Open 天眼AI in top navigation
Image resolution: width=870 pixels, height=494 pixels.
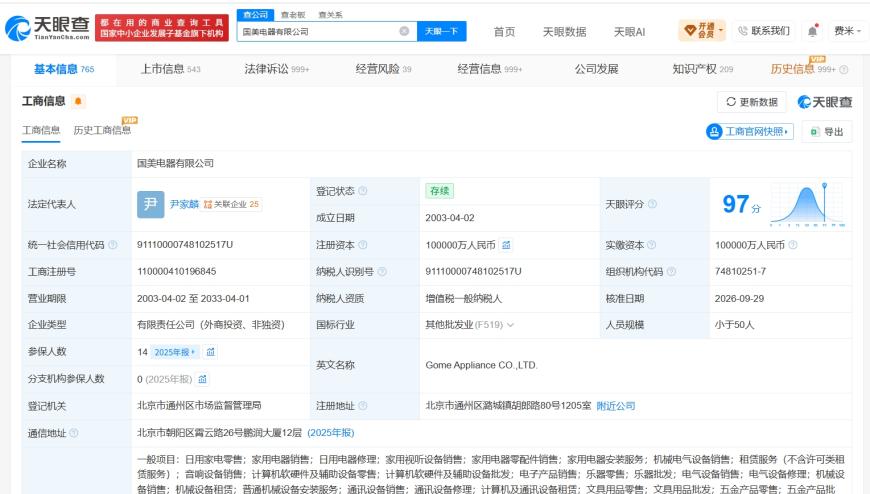coord(629,32)
